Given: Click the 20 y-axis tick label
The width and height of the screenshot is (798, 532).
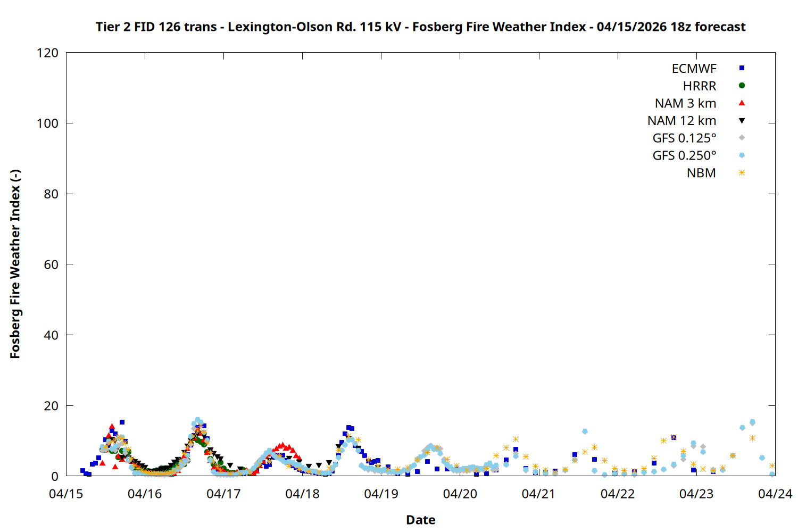Looking at the screenshot, I should tap(51, 406).
